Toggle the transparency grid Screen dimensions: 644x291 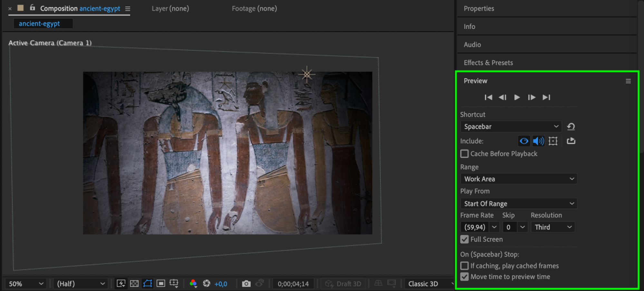pos(134,284)
